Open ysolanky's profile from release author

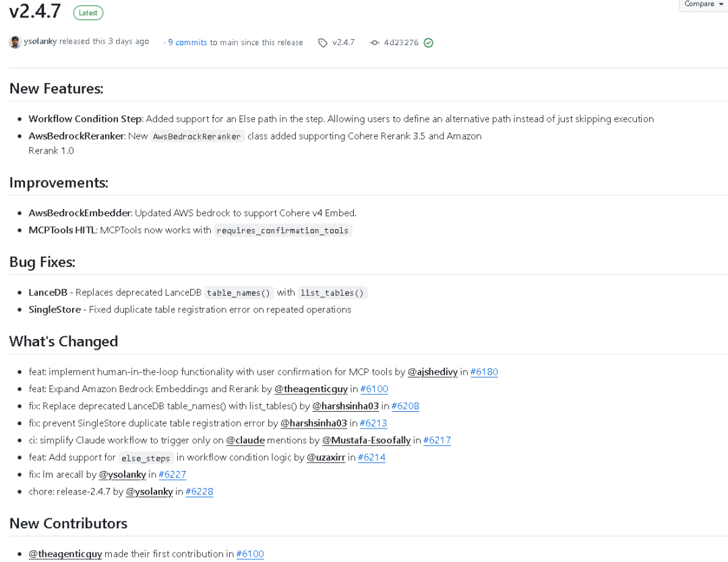(40, 42)
